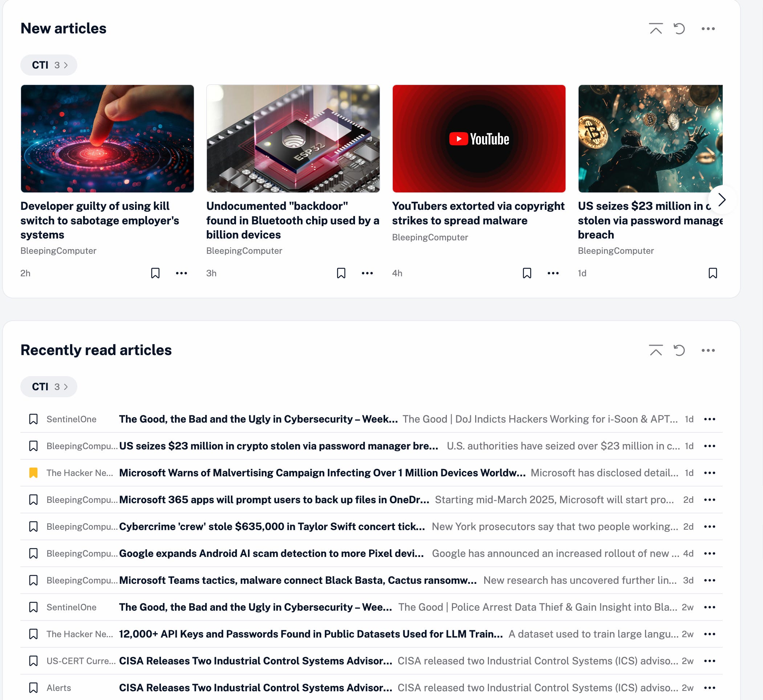Screen dimensions: 763x700
Task: Open the YouTube logo article thumbnail
Action: (479, 139)
